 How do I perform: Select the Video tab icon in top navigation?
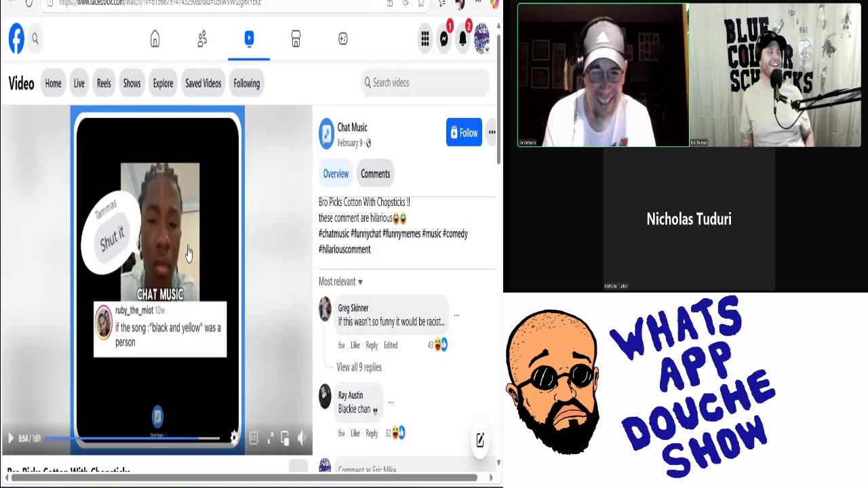tap(249, 39)
